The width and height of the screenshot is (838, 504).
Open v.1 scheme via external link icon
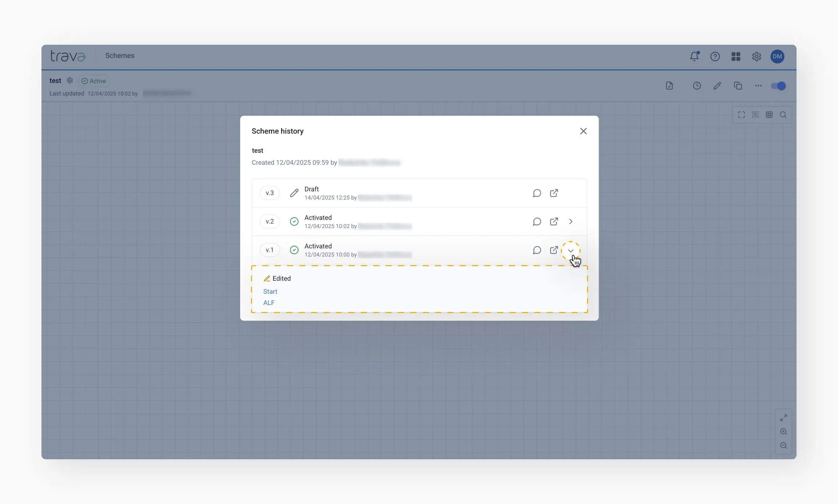(554, 250)
